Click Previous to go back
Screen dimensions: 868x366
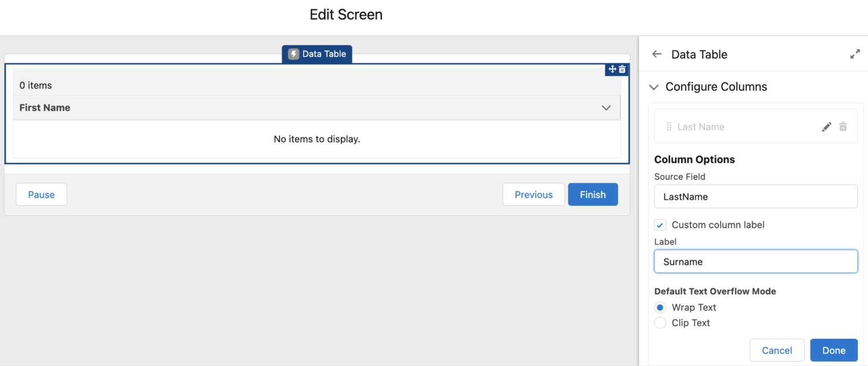click(533, 194)
